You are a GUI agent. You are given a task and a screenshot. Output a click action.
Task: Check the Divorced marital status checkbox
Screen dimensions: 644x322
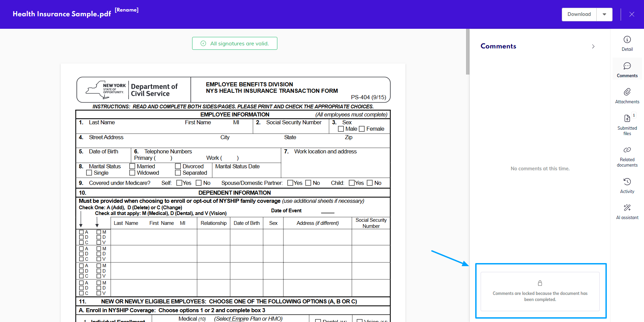178,167
